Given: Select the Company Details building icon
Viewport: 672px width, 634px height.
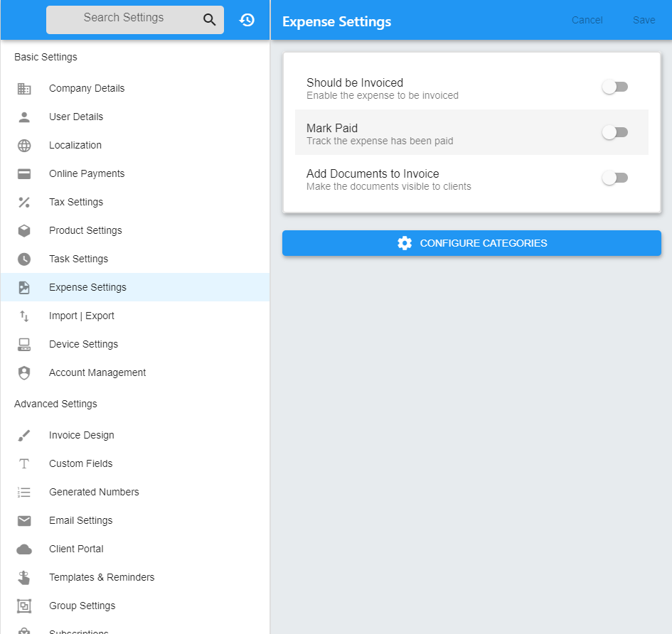Looking at the screenshot, I should 25,88.
